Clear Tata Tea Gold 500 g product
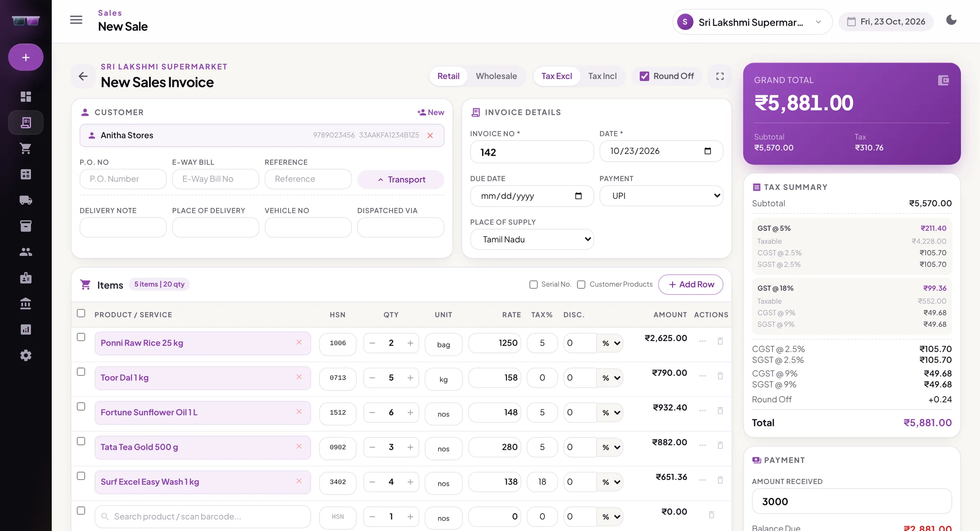Viewport: 980px width, 531px height. coord(299,446)
